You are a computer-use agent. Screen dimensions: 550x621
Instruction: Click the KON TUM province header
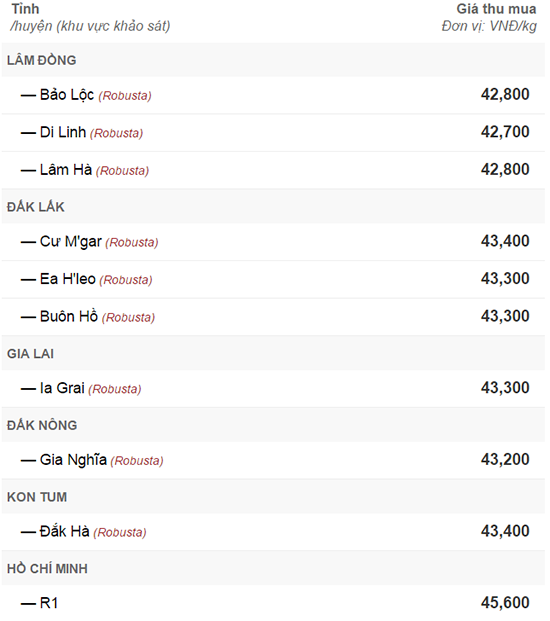(x=37, y=497)
